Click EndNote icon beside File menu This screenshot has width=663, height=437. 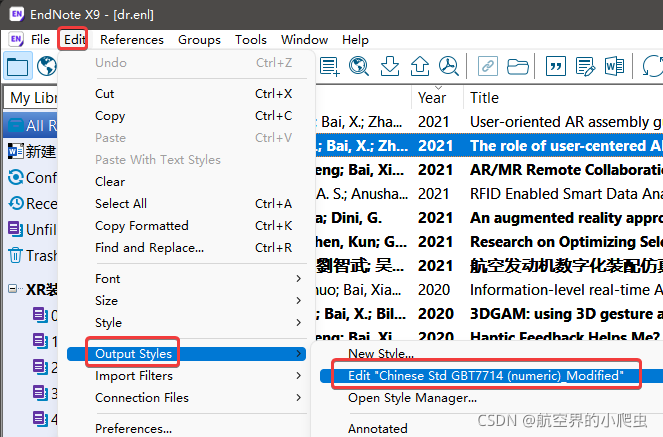[16, 39]
